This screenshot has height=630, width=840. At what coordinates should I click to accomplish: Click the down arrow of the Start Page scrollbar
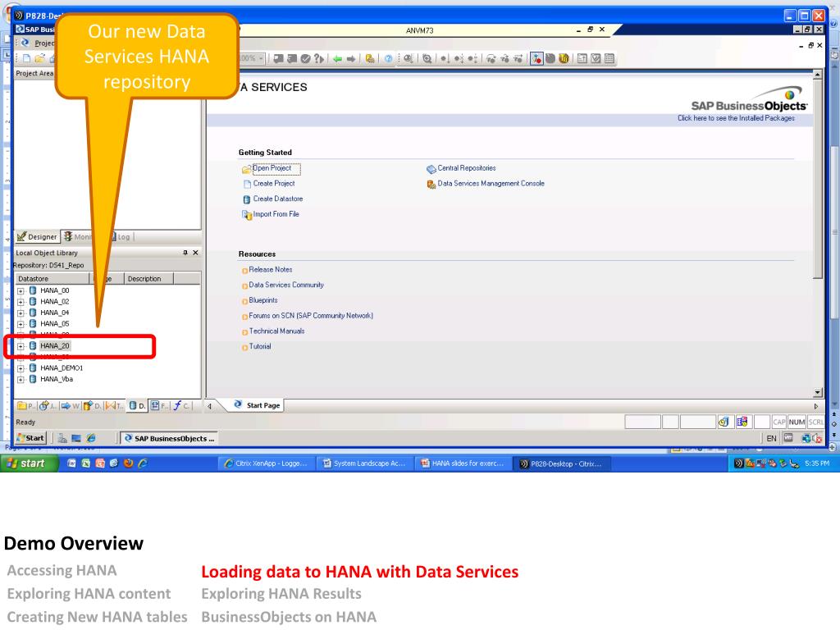pos(817,392)
